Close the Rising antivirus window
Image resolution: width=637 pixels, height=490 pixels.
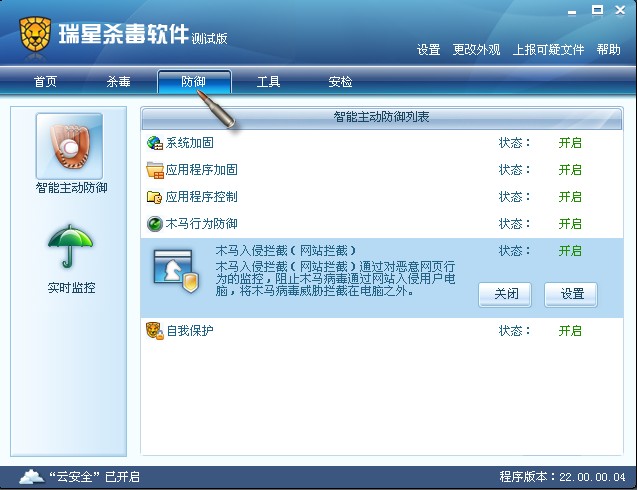tap(620, 11)
